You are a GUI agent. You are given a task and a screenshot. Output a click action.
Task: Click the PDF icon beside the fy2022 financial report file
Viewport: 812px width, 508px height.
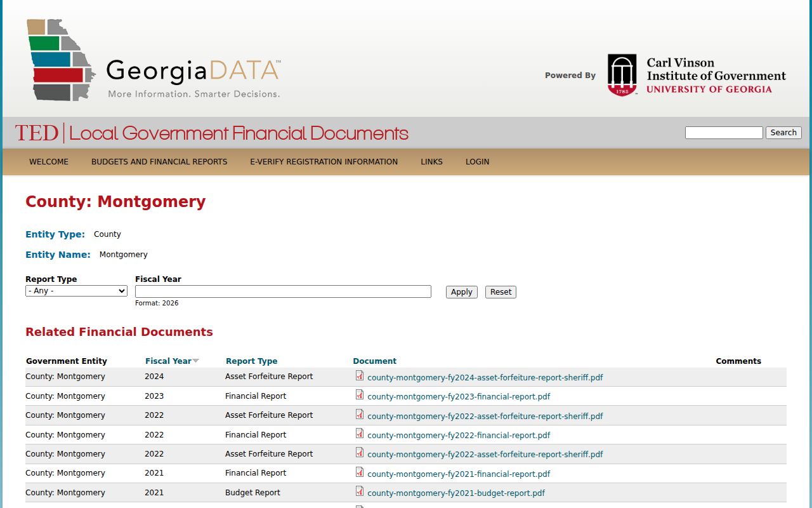tap(360, 434)
